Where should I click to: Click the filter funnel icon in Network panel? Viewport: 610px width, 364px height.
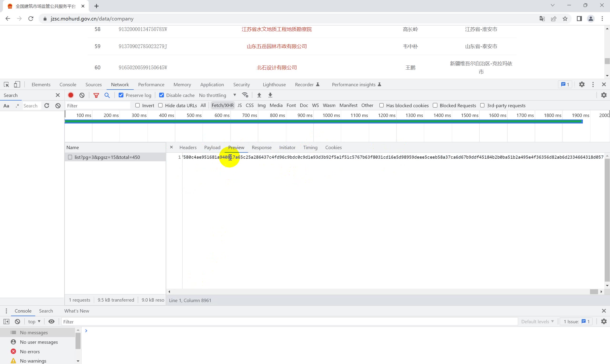96,95
